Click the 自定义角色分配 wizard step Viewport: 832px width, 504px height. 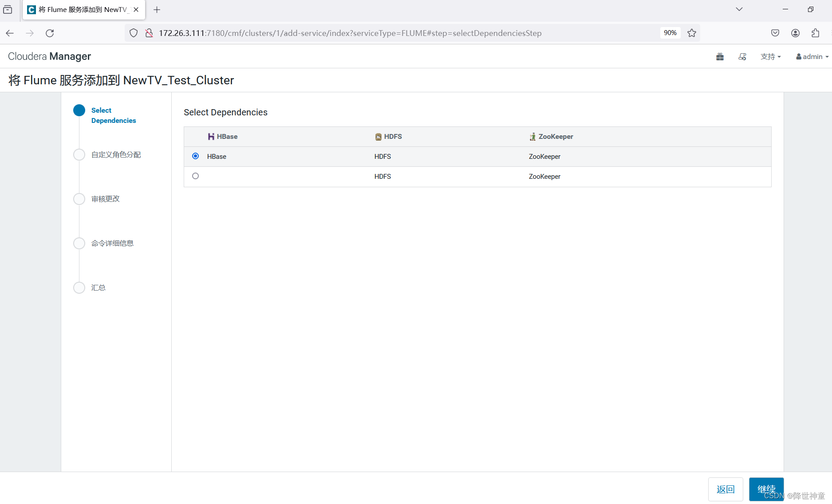coord(116,155)
